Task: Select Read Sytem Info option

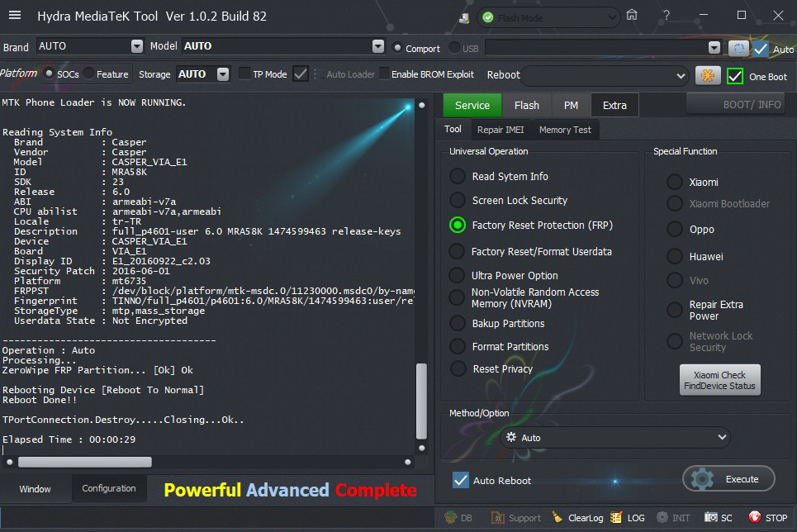Action: point(458,176)
